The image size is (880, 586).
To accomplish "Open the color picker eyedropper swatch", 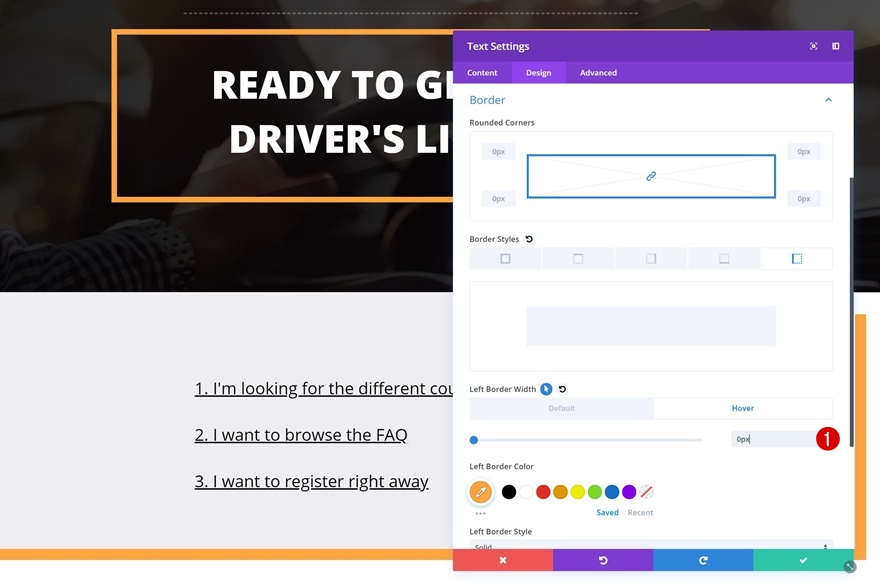I will point(480,492).
